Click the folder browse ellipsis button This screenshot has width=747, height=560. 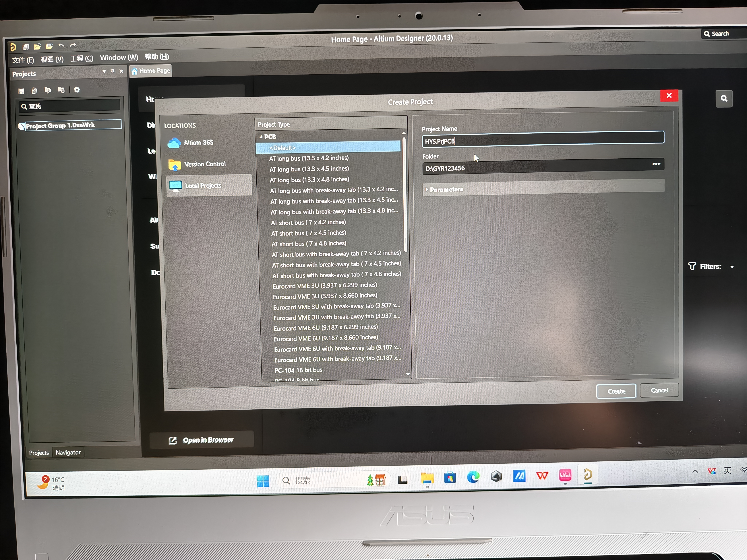pyautogui.click(x=656, y=164)
